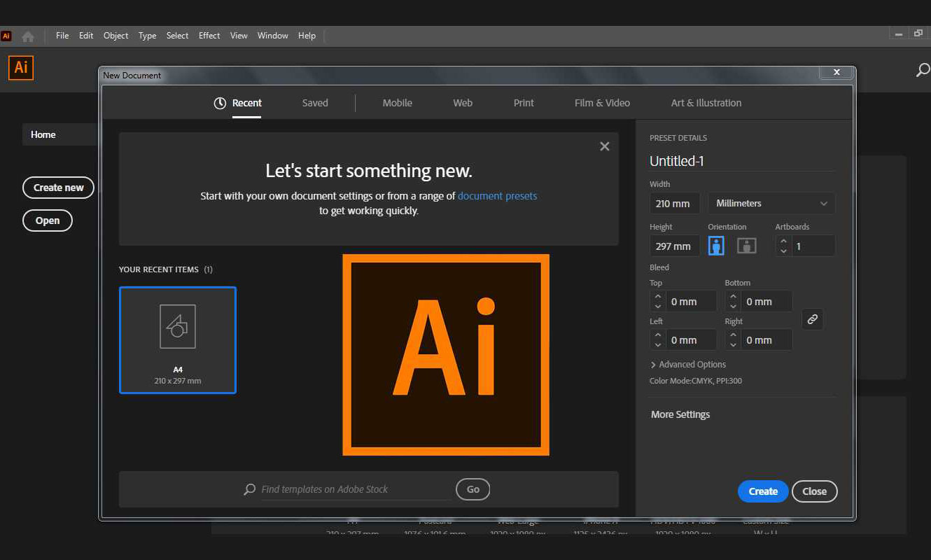Viewport: 931px width, 560px height.
Task: Increase Top bleed value
Action: click(x=657, y=297)
